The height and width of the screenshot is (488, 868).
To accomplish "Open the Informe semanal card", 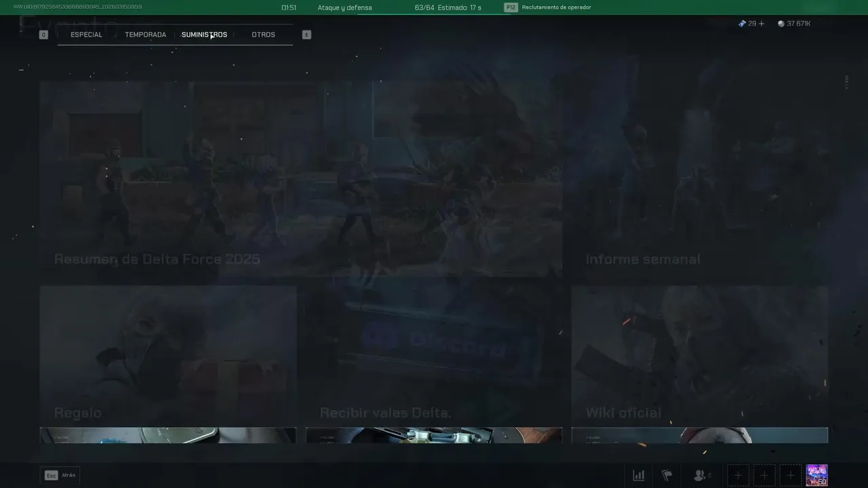I will click(x=699, y=179).
